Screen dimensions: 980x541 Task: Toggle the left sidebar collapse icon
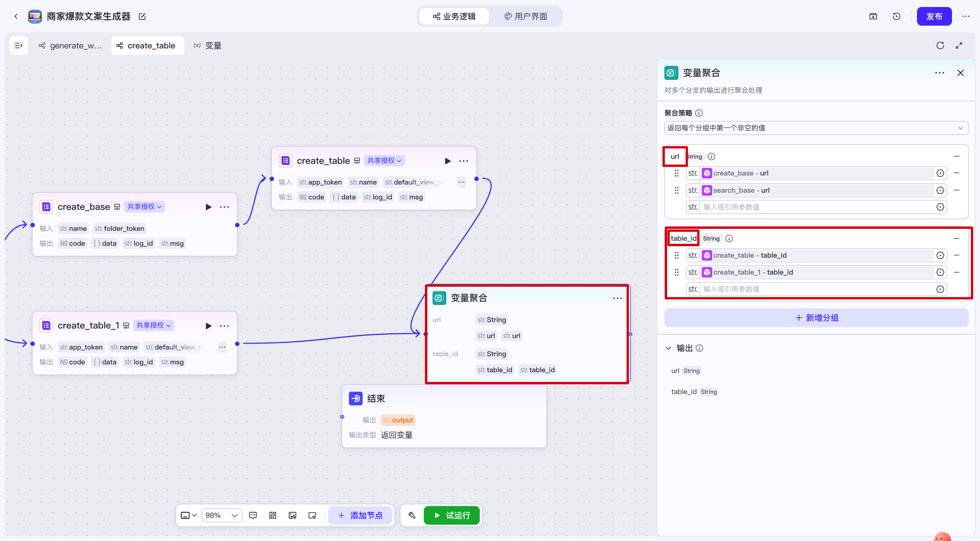(x=18, y=46)
